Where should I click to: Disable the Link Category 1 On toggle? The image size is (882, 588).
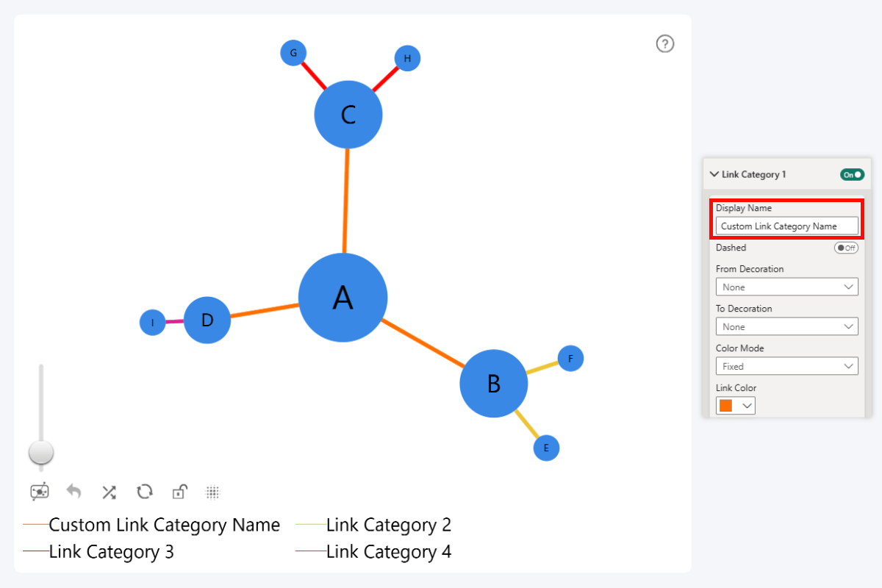pyautogui.click(x=852, y=174)
